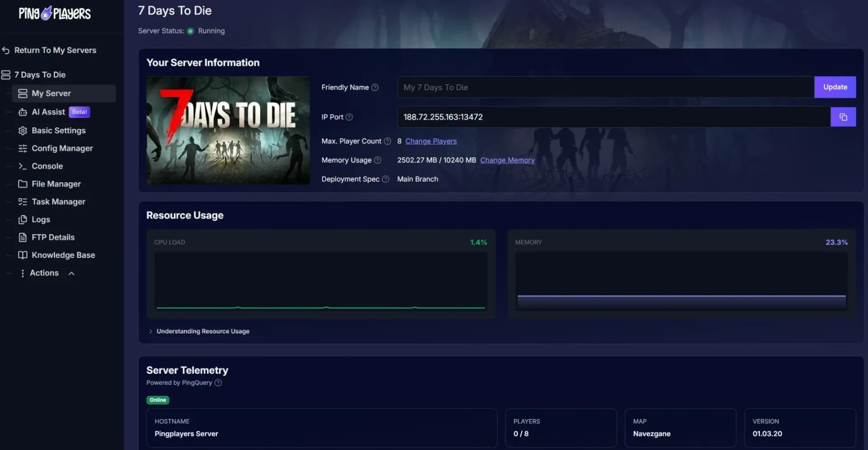Click the Memory usage graph
This screenshot has height=450, width=868.
[x=681, y=281]
